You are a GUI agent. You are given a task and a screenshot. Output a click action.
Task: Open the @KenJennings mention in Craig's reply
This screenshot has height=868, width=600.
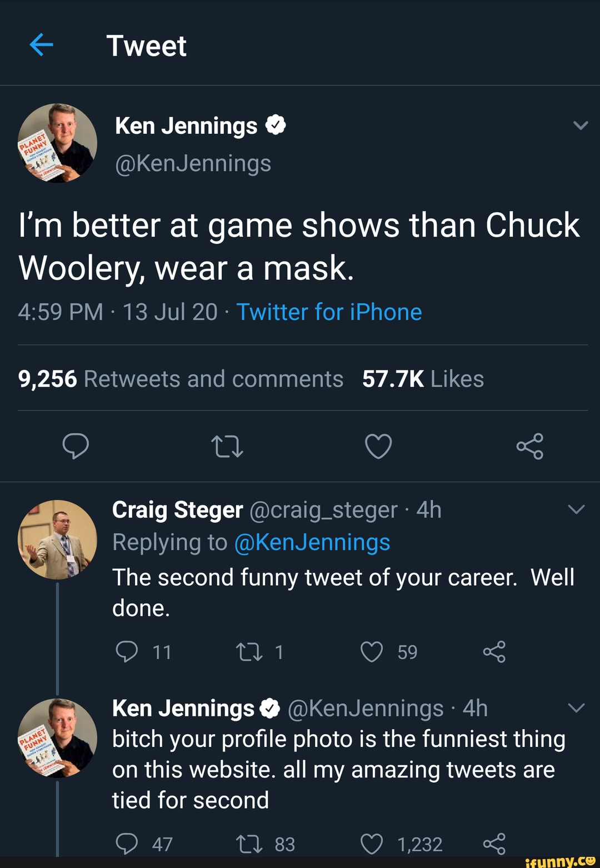(x=313, y=542)
